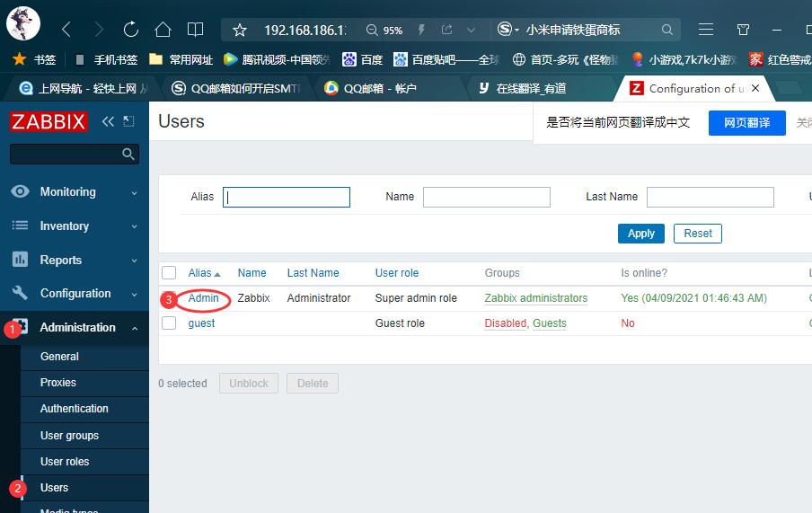812x513 pixels.
Task: Sort the table by Last Name column
Action: click(x=313, y=273)
